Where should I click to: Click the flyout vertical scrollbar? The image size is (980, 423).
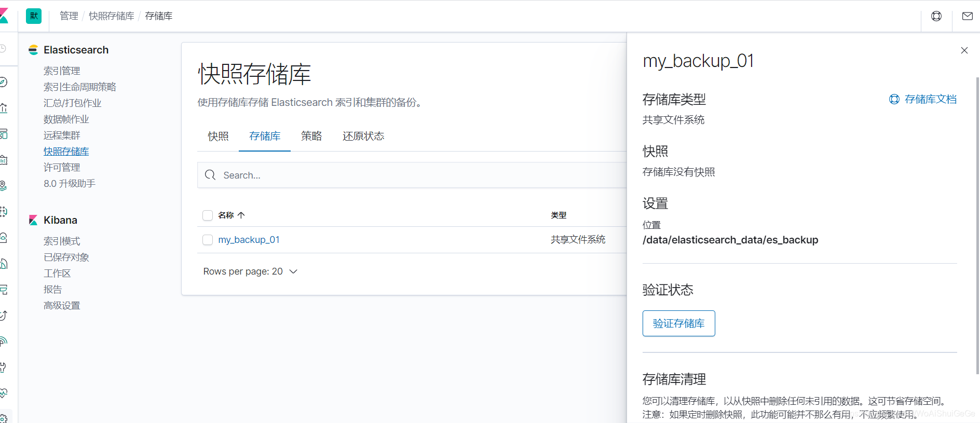click(x=978, y=226)
